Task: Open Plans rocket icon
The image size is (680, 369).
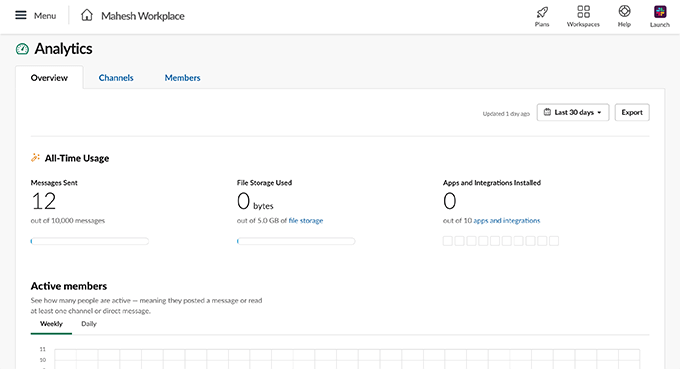Action: [542, 12]
